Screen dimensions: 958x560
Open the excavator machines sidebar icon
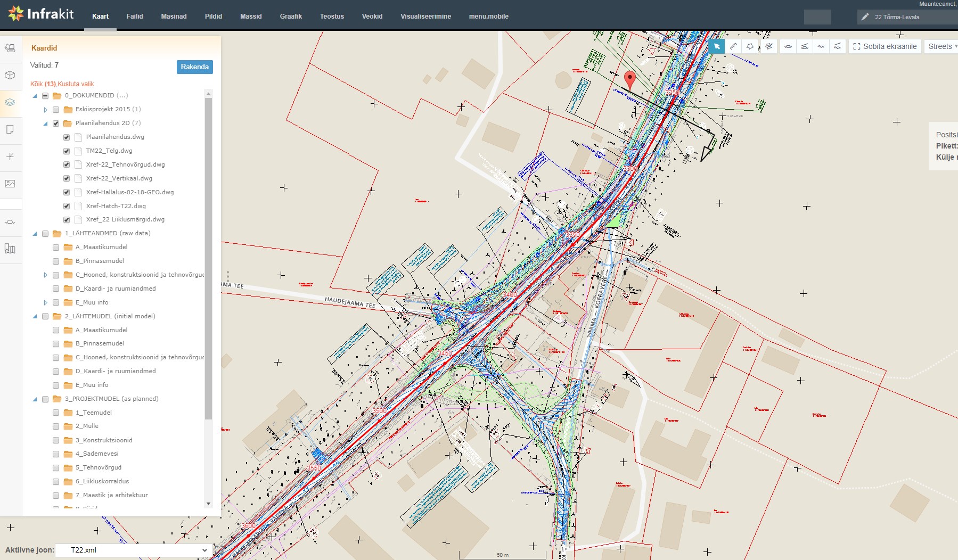(10, 48)
